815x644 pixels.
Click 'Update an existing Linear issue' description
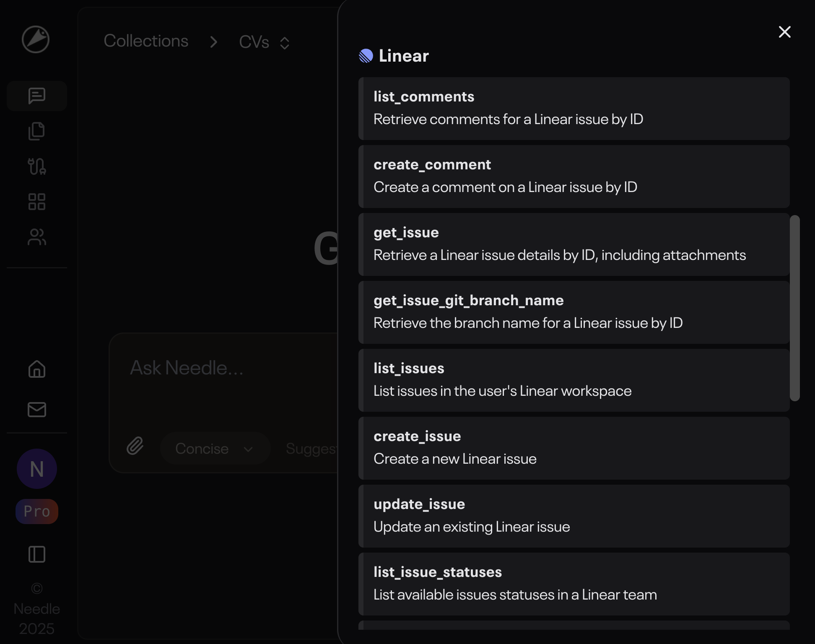pos(472,527)
